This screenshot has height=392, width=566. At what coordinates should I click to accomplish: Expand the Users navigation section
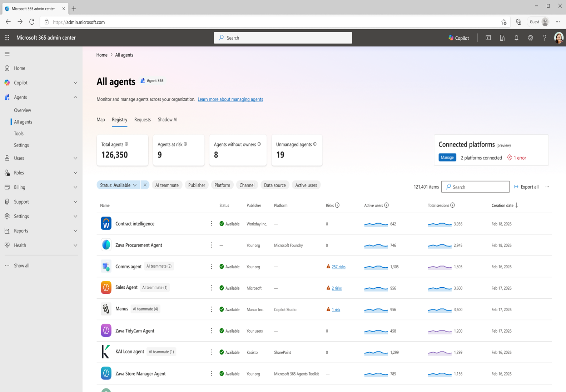75,158
